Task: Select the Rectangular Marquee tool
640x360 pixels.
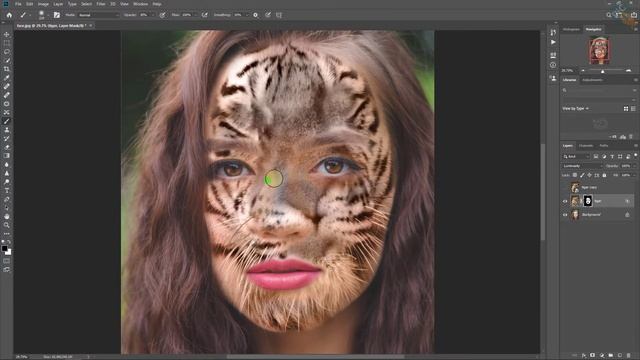Action: [x=7, y=43]
